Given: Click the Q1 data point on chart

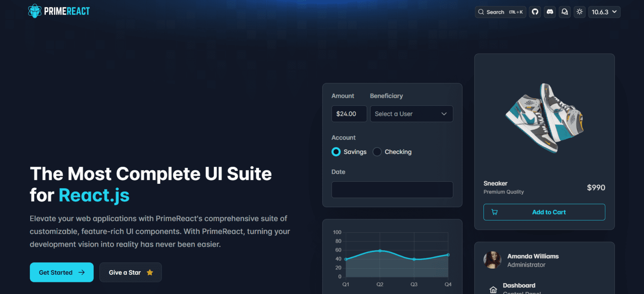Looking at the screenshot, I should tap(346, 259).
